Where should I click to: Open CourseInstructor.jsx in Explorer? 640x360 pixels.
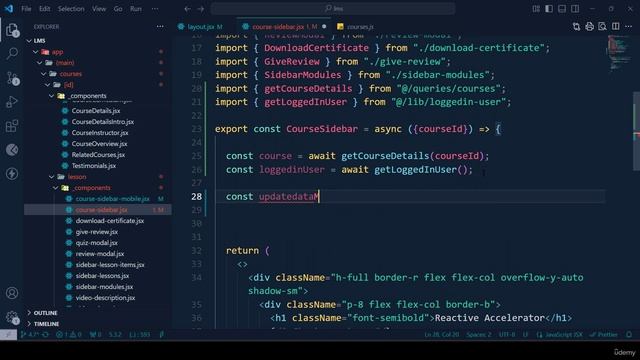click(100, 133)
